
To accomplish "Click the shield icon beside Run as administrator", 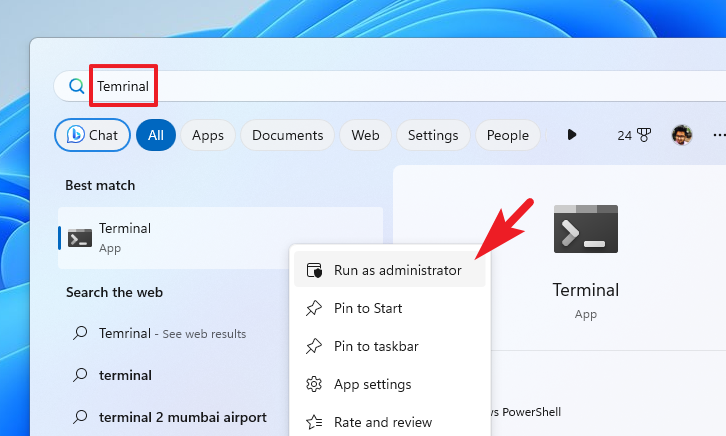I will point(314,270).
